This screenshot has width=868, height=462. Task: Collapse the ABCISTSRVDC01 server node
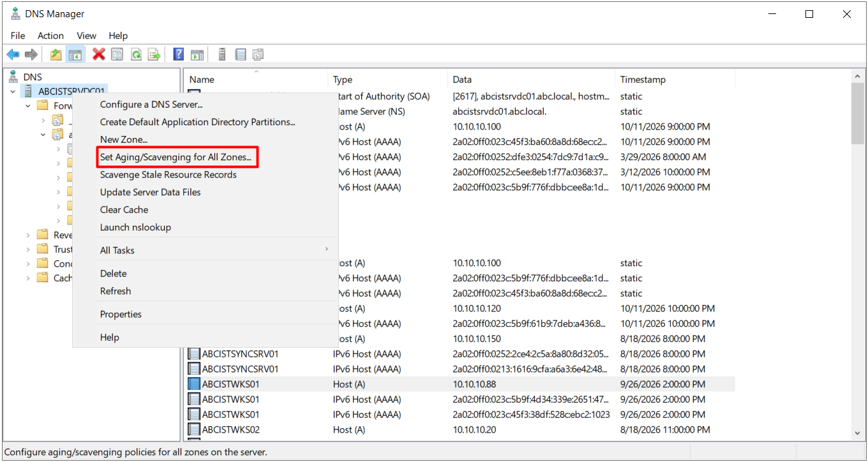(x=13, y=91)
